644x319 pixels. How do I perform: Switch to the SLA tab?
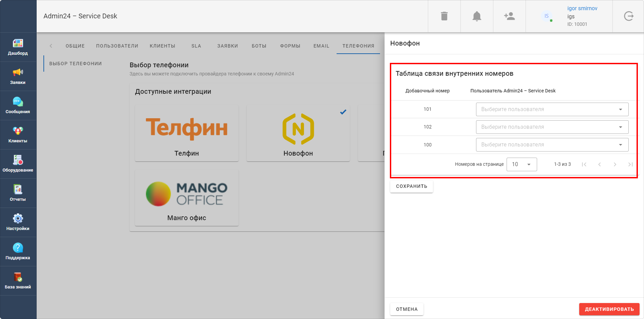pos(196,46)
